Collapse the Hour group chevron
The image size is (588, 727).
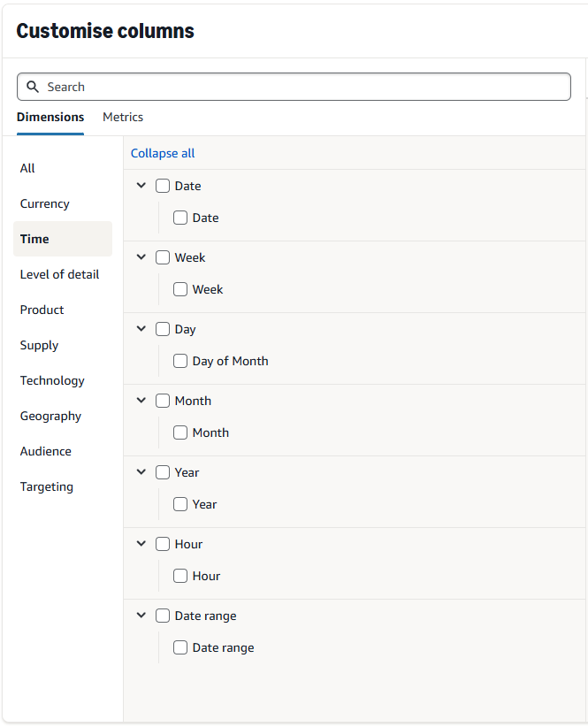point(141,544)
